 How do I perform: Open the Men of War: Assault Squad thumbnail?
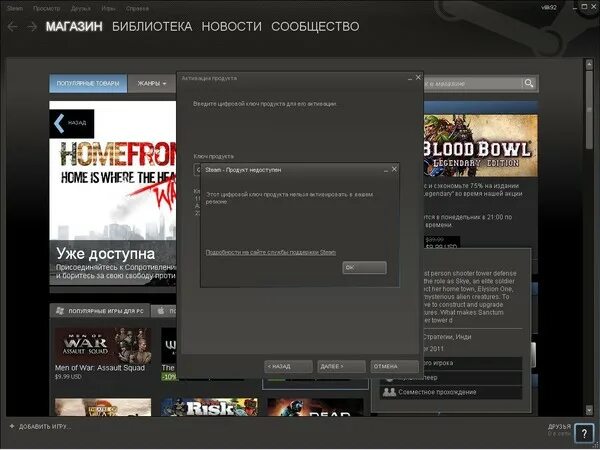click(x=103, y=346)
